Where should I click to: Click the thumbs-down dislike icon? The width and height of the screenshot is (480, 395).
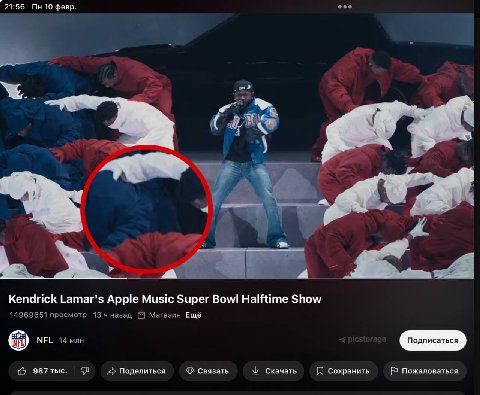click(85, 371)
